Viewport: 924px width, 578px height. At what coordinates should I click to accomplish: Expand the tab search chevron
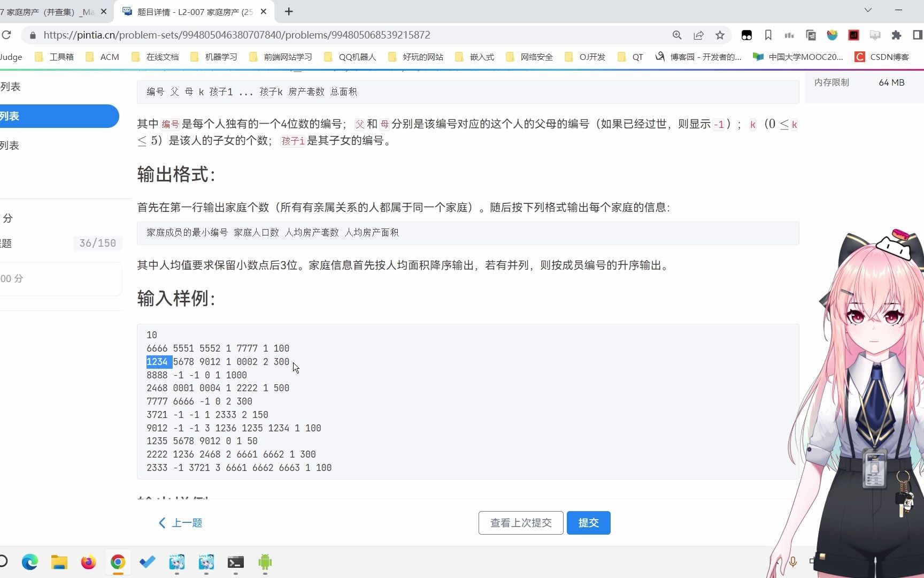point(868,10)
